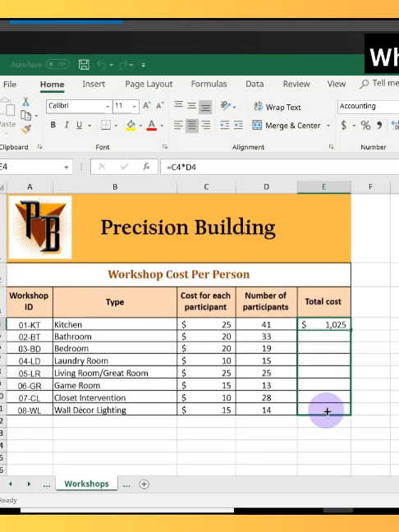Image resolution: width=399 pixels, height=532 pixels.
Task: Click the Increase Indent icon
Action: 238,125
